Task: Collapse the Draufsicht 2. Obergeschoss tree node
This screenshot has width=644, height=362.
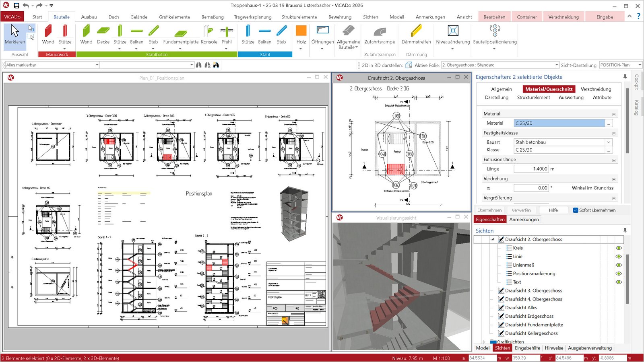Action: [x=493, y=239]
